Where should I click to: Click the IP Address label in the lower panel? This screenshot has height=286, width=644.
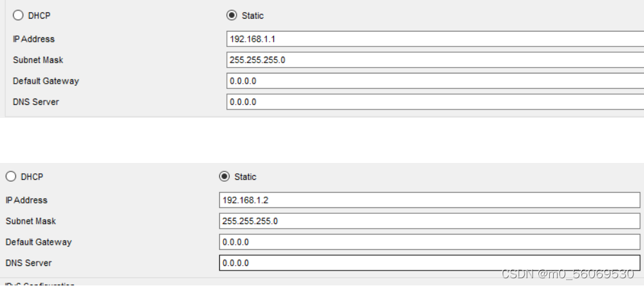point(26,200)
